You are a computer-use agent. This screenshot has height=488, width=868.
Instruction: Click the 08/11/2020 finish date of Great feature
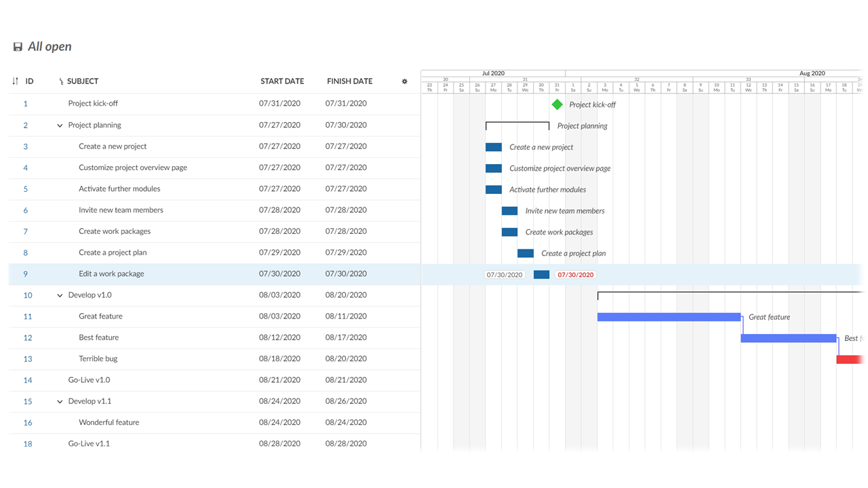(346, 317)
